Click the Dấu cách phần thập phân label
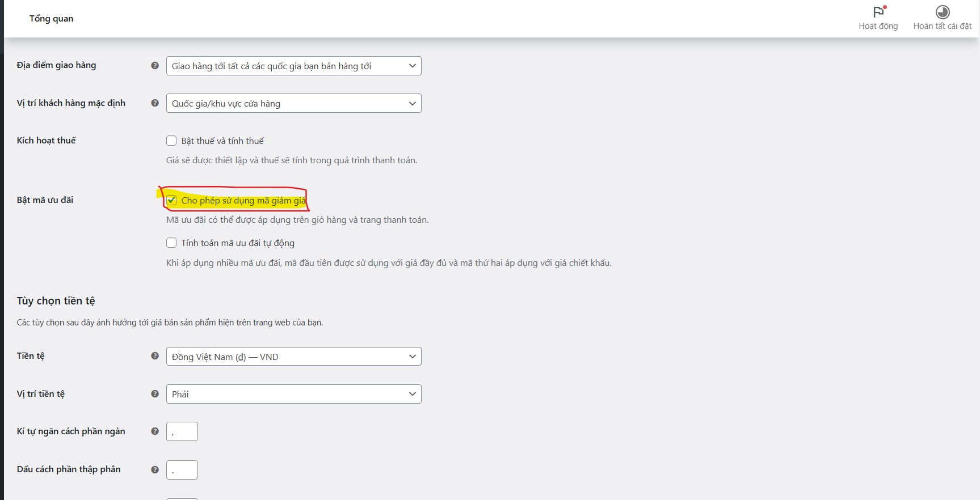The image size is (980, 500). 69,469
